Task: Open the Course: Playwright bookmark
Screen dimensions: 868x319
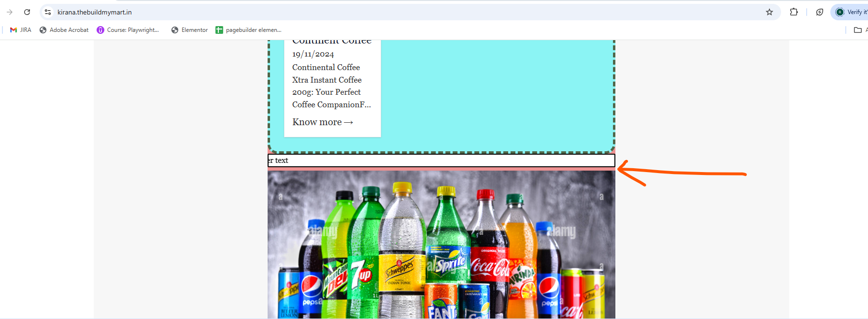Action: click(x=128, y=30)
